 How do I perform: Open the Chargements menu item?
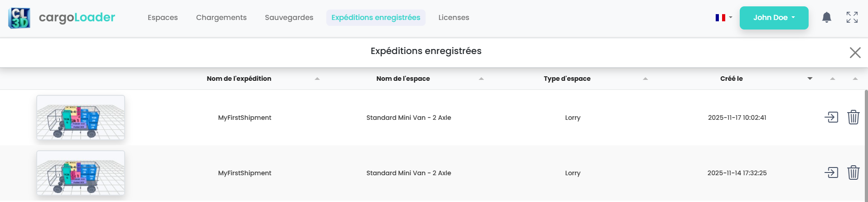[221, 18]
